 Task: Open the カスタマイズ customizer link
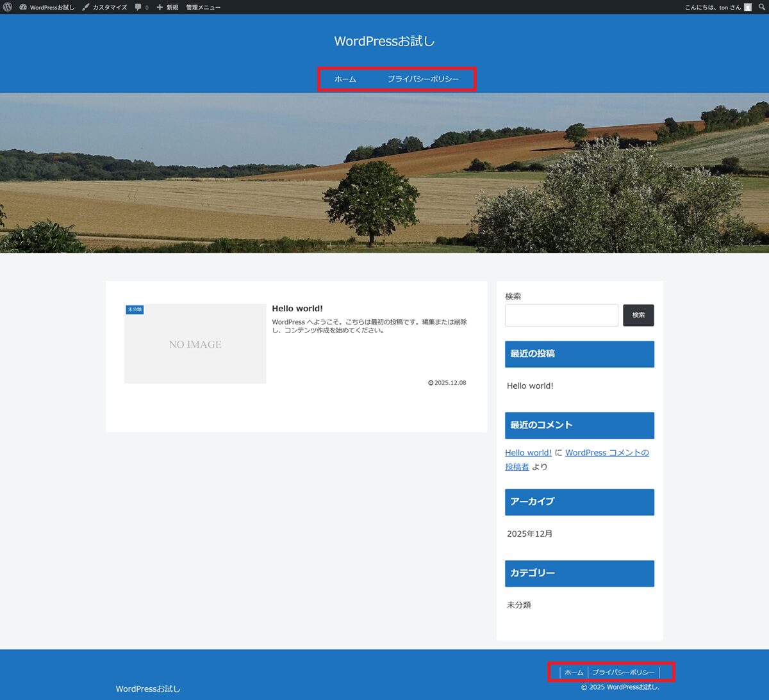[105, 7]
